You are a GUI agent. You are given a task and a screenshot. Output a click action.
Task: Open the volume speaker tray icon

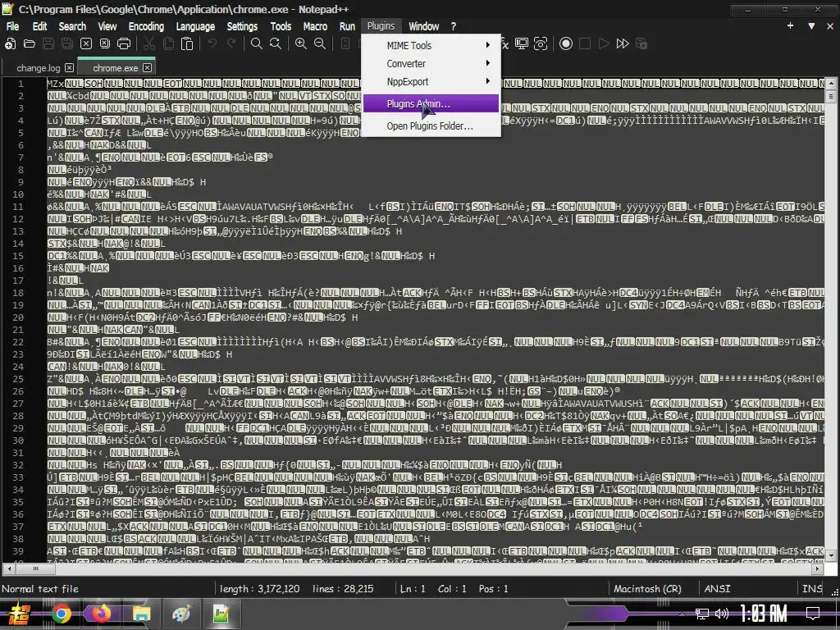pyautogui.click(x=722, y=614)
